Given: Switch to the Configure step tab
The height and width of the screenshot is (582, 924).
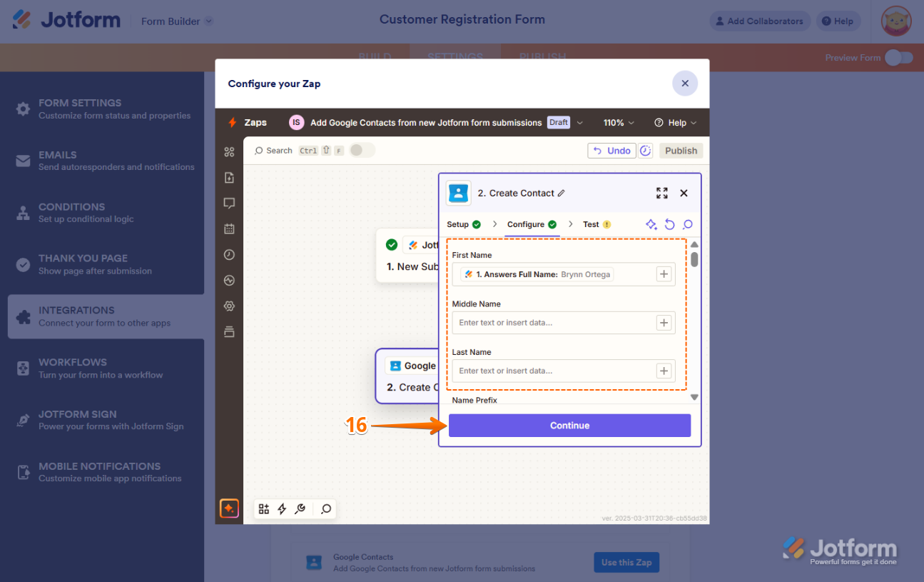Looking at the screenshot, I should pyautogui.click(x=532, y=224).
